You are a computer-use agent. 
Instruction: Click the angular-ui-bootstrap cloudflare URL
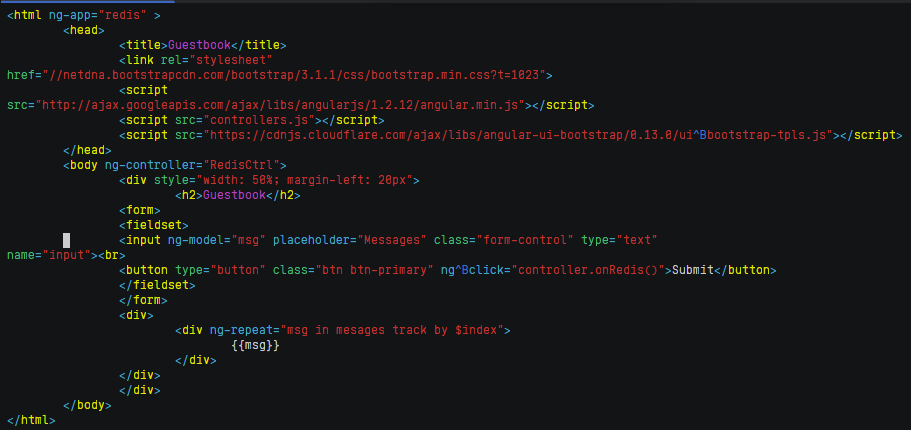518,135
